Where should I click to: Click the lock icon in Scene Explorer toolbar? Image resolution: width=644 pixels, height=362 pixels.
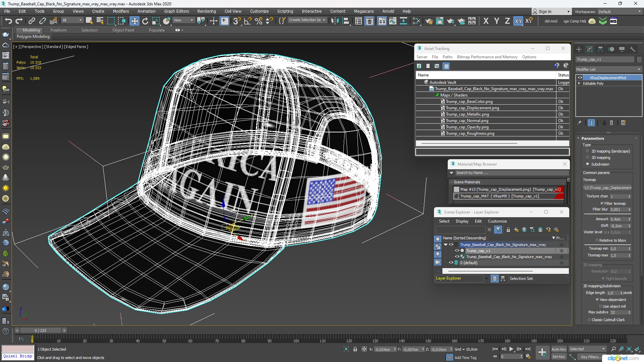[x=508, y=230]
